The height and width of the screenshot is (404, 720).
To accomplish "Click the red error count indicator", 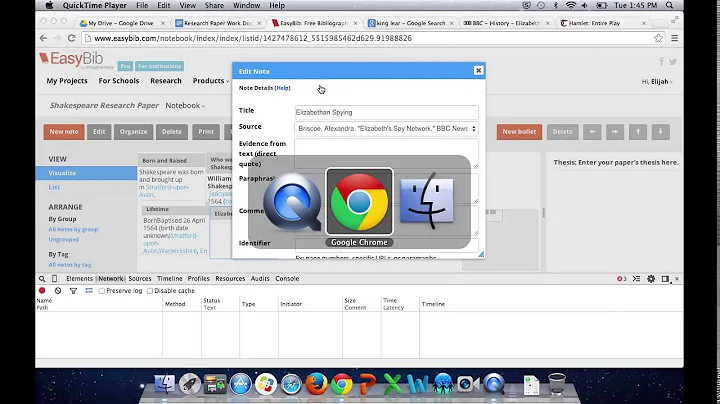I will (622, 279).
